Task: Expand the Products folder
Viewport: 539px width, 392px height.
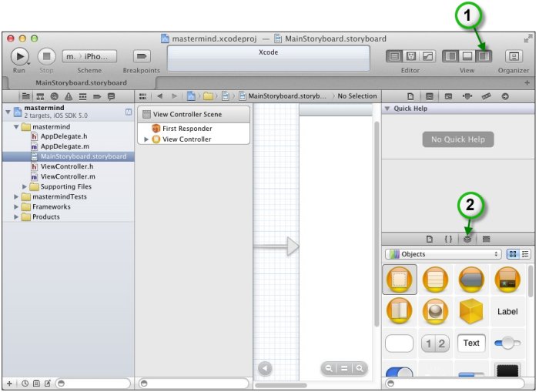Action: click(x=16, y=217)
